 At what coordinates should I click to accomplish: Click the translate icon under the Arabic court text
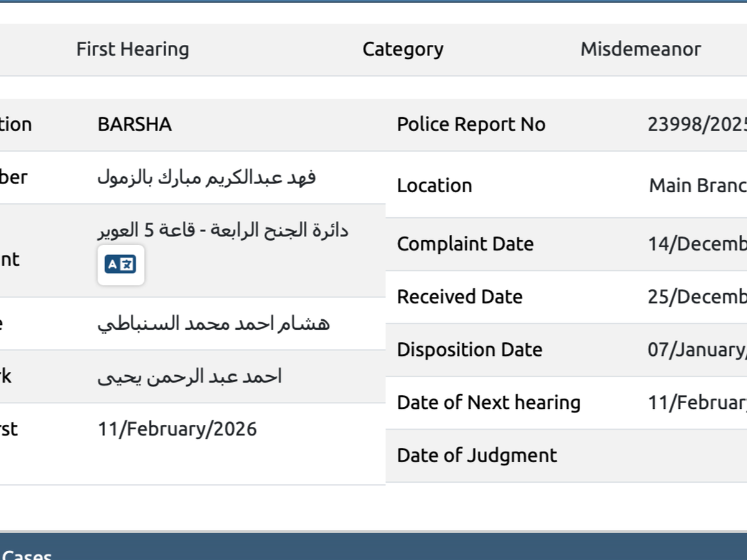tap(121, 265)
